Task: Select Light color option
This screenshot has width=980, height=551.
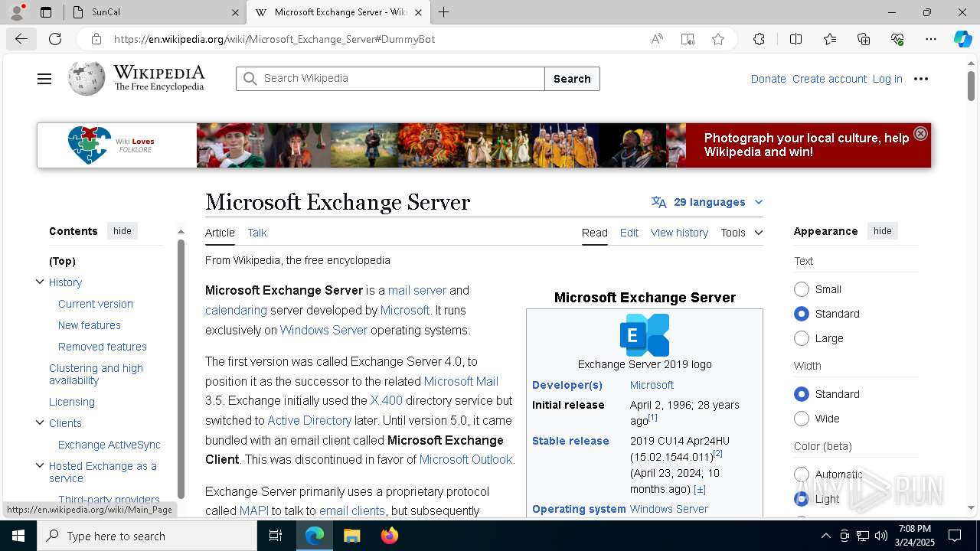Action: (x=802, y=499)
